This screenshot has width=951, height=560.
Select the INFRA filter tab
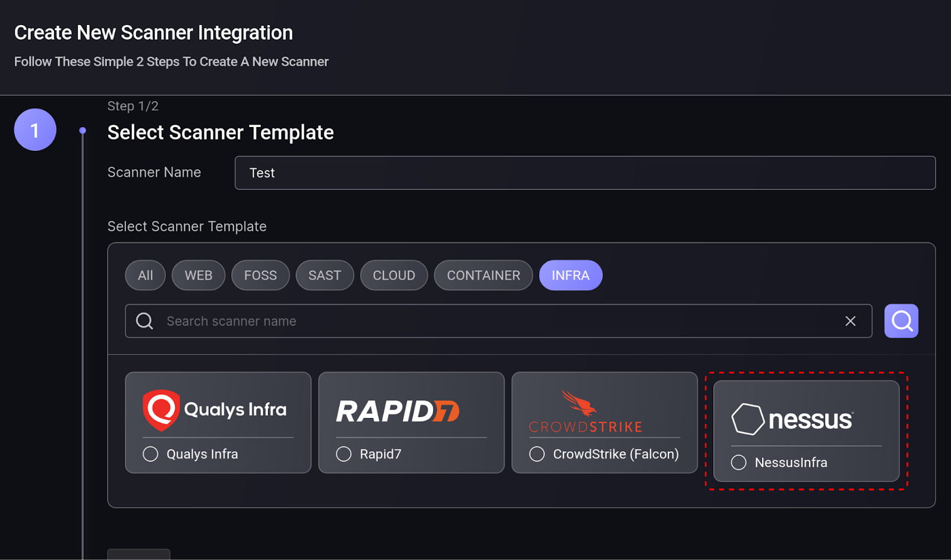coord(571,276)
